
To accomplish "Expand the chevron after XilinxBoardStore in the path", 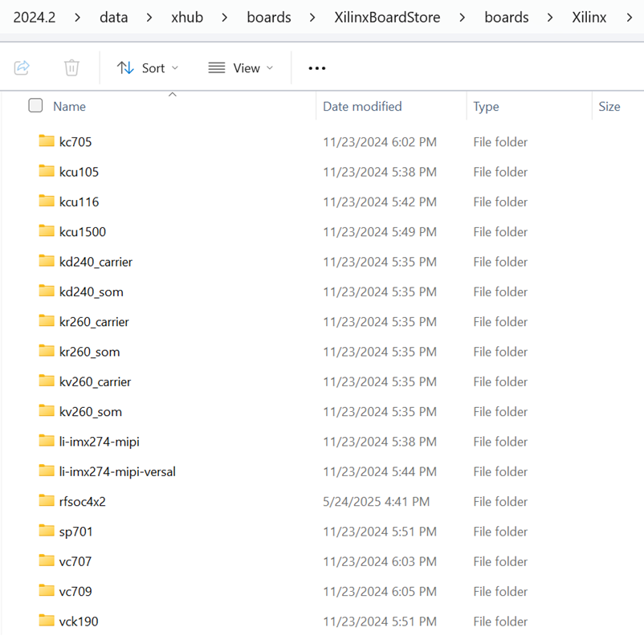I will [x=462, y=18].
